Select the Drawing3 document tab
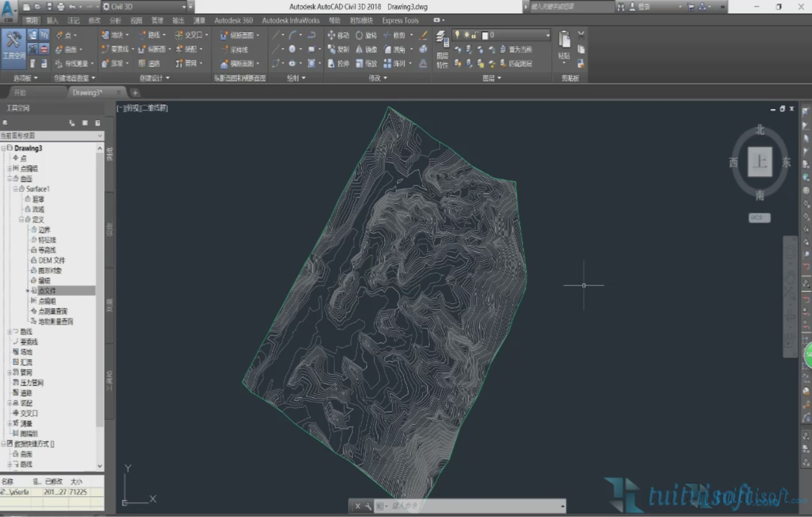The height and width of the screenshot is (517, 812). pos(87,93)
